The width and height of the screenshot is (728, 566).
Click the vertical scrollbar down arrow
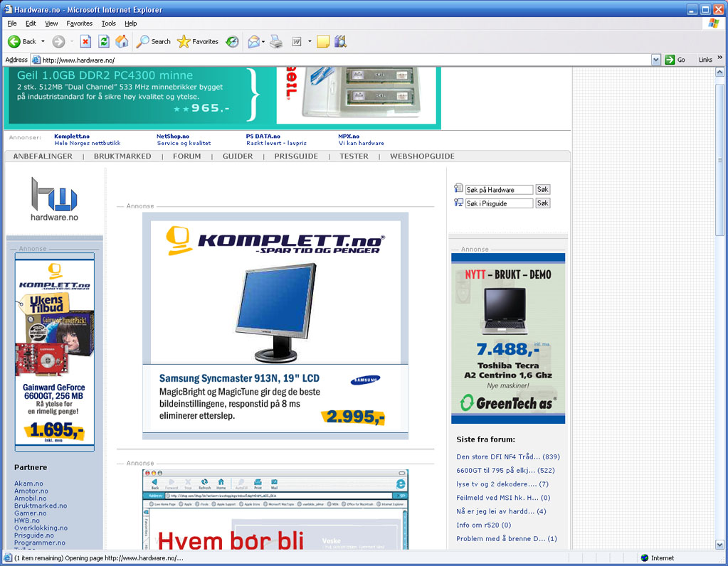point(719,544)
